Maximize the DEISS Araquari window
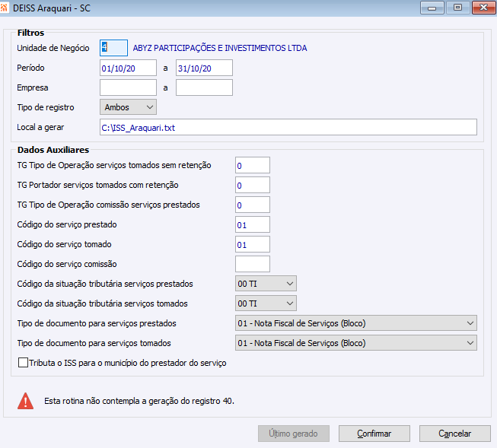 (x=457, y=8)
